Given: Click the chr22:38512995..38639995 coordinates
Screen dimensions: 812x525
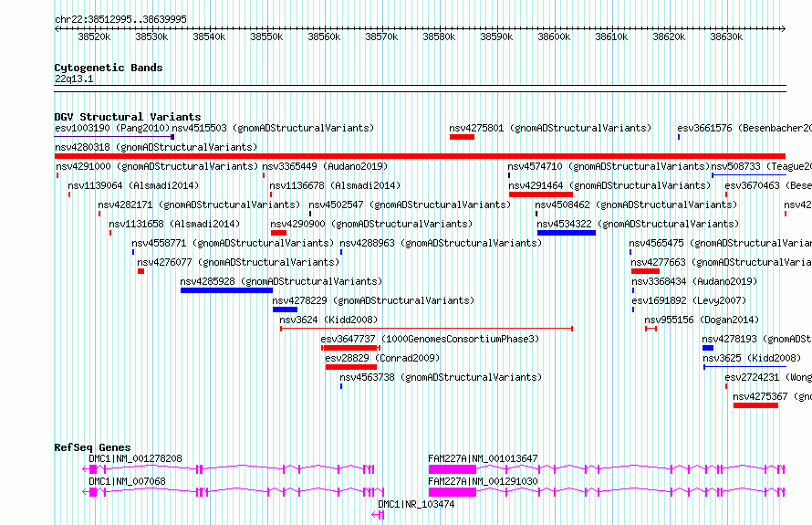Looking at the screenshot, I should click(x=120, y=19).
